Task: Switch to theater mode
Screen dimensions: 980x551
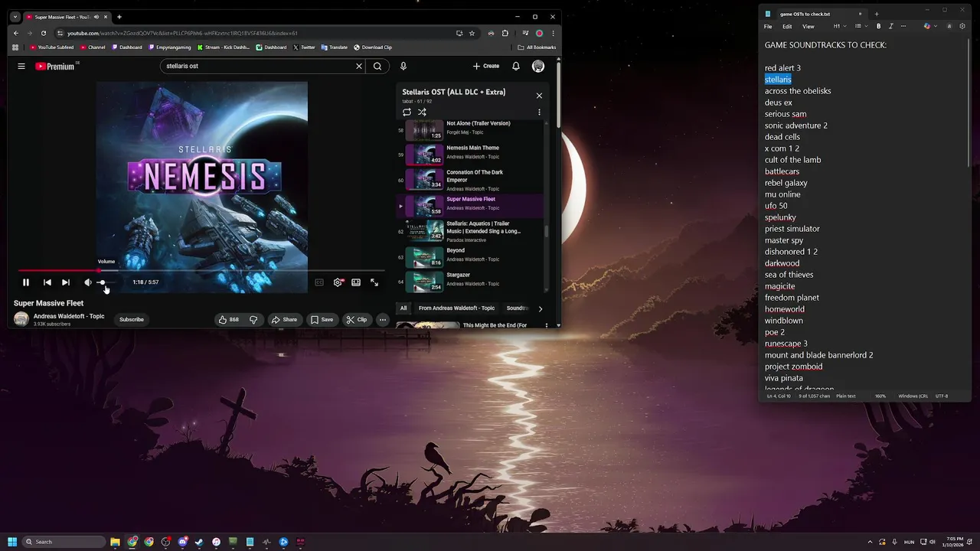Action: coord(356,282)
